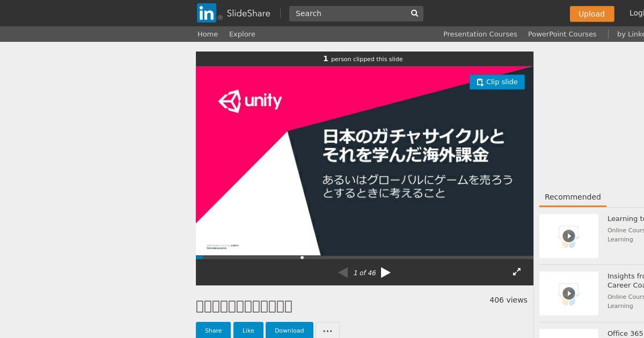Click the SlideShare wordmark
The height and width of the screenshot is (338, 644).
[248, 13]
